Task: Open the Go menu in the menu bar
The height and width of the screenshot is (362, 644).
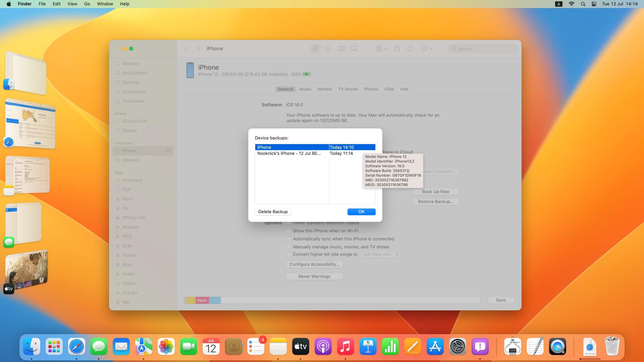Action: [87, 4]
